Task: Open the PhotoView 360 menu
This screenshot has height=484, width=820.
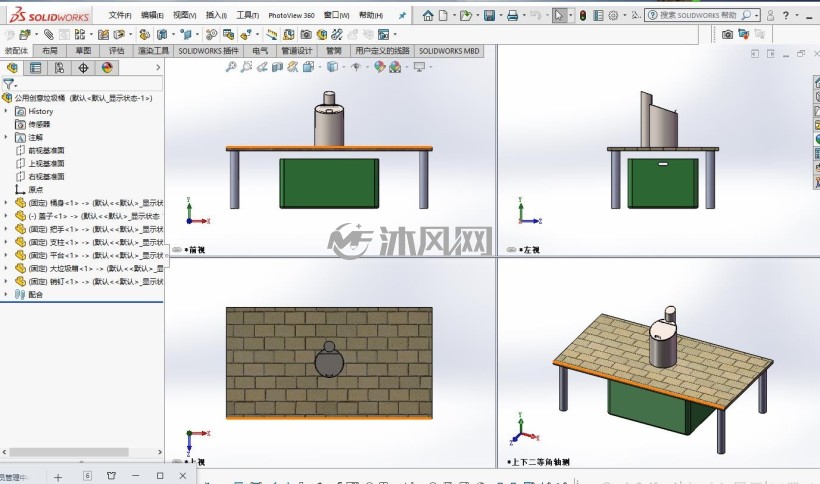Action: point(291,15)
